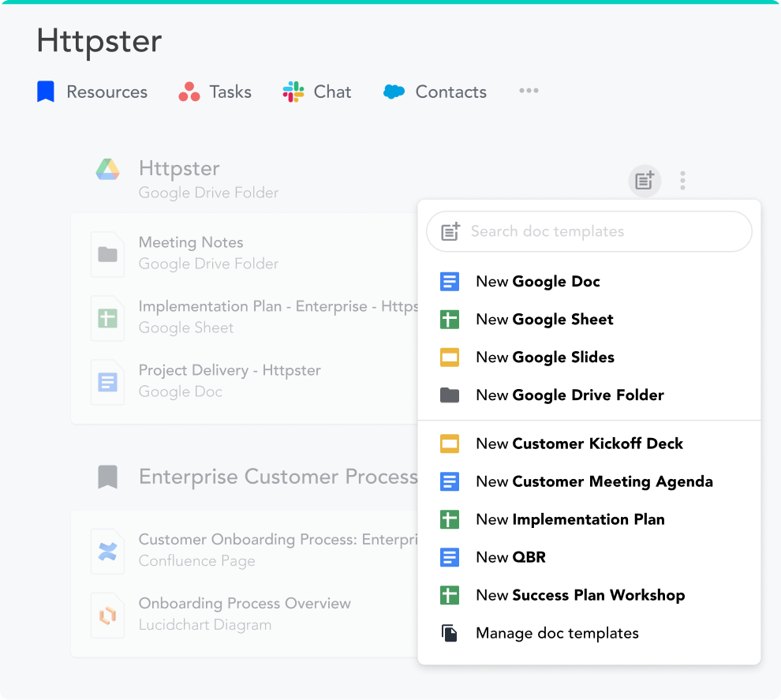The height and width of the screenshot is (700, 781).
Task: Choose New QBR template
Action: tap(589, 557)
